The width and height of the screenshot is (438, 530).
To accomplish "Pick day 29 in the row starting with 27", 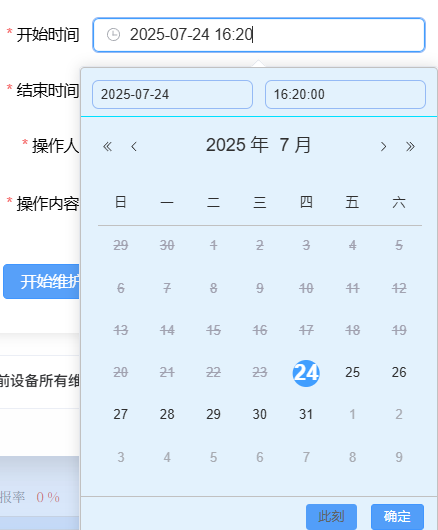I will 213,414.
